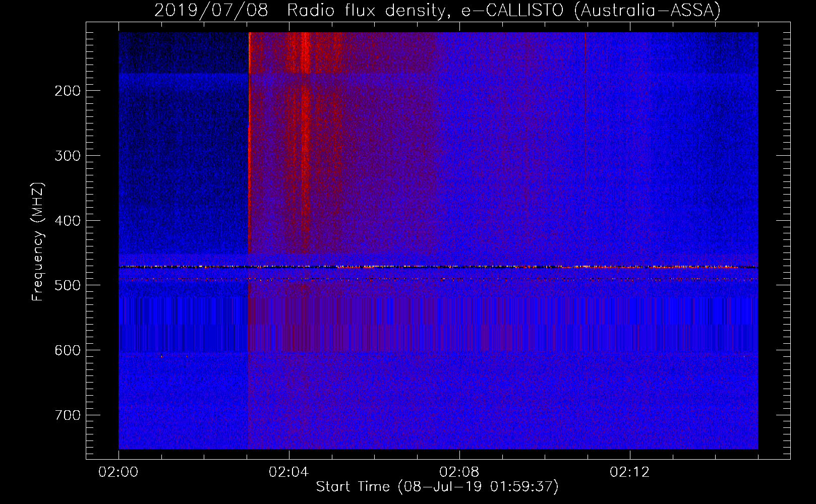This screenshot has height=504, width=816.
Task: Click the 02:08 time tick label
Action: 459,472
